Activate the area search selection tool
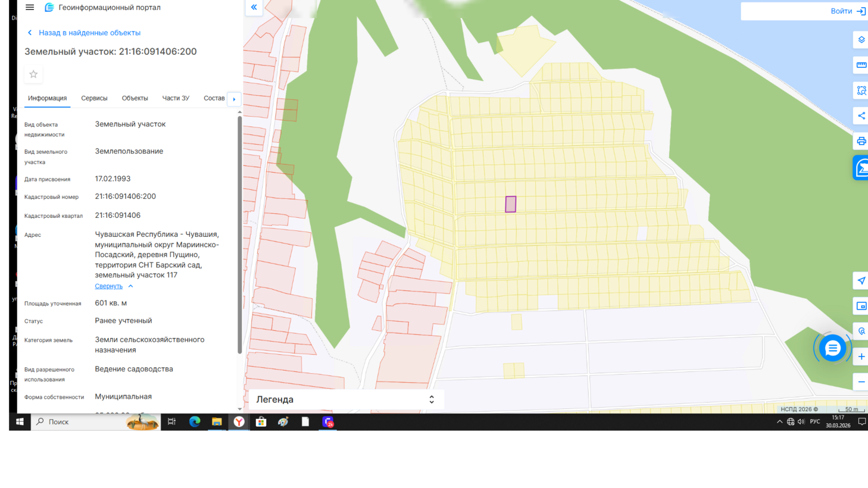868x488 pixels. point(861,90)
